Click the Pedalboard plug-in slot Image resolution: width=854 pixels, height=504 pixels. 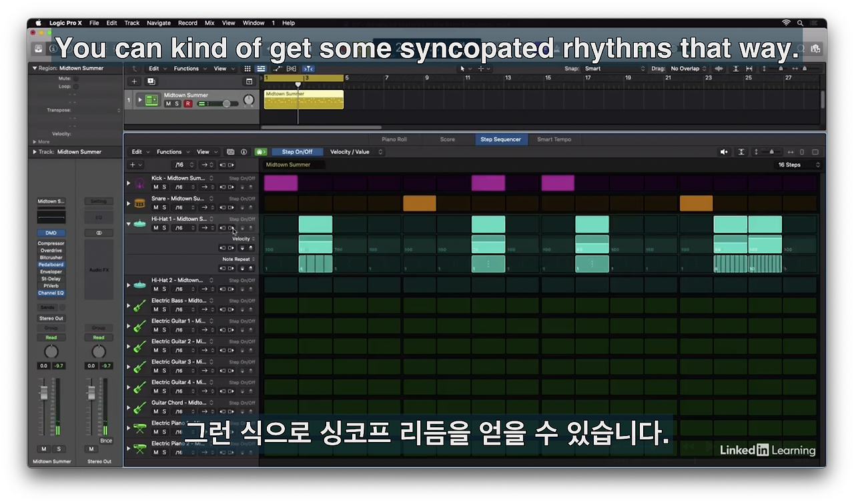51,265
